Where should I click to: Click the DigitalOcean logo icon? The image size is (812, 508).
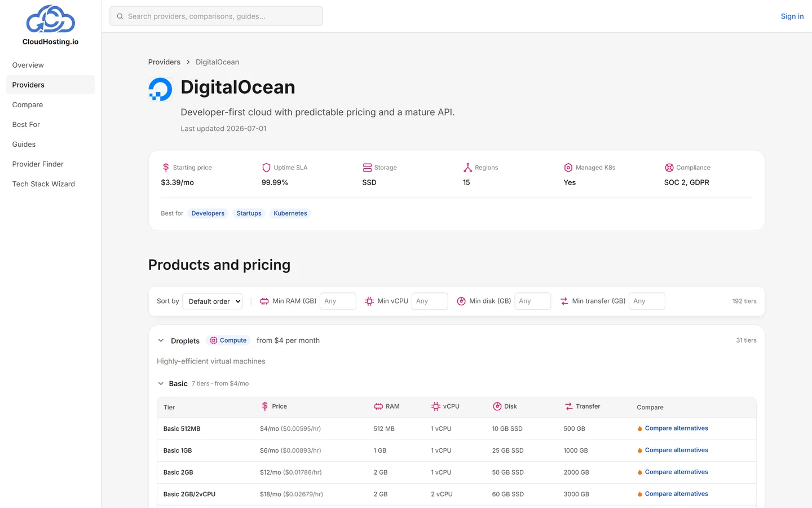[160, 89]
